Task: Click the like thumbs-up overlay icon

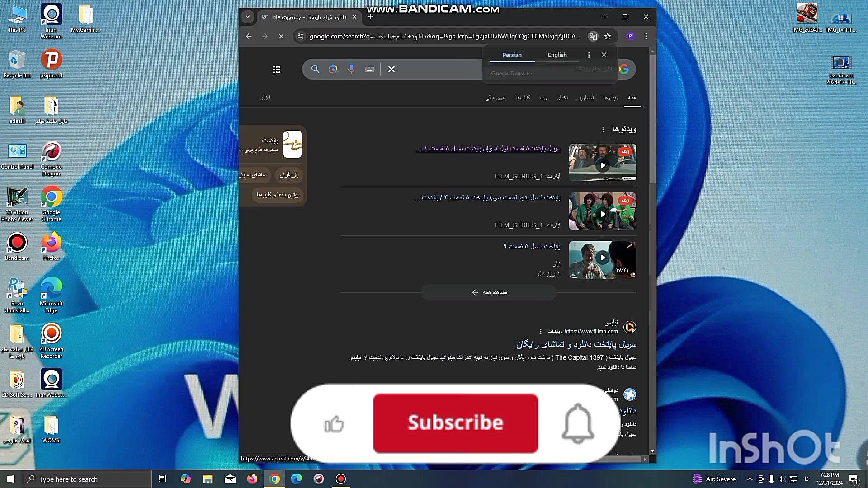Action: pyautogui.click(x=334, y=424)
